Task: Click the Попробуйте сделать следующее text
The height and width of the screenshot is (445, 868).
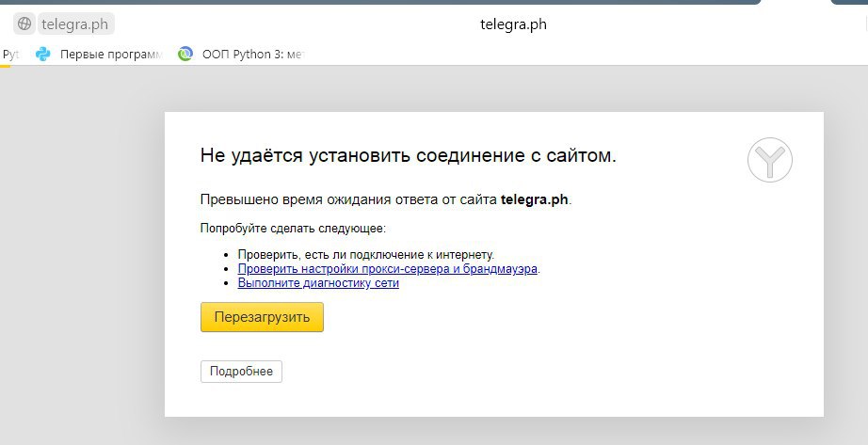Action: [293, 228]
